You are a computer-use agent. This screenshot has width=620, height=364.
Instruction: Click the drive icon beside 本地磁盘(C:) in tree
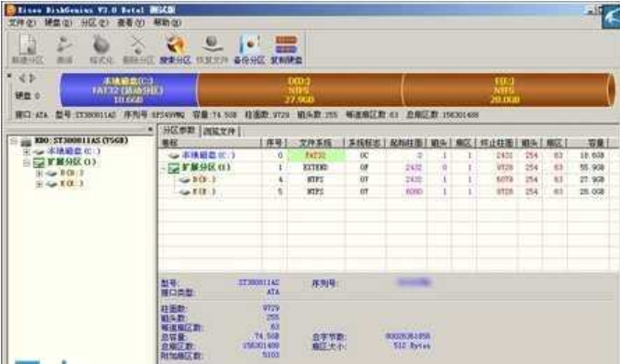tap(39, 151)
